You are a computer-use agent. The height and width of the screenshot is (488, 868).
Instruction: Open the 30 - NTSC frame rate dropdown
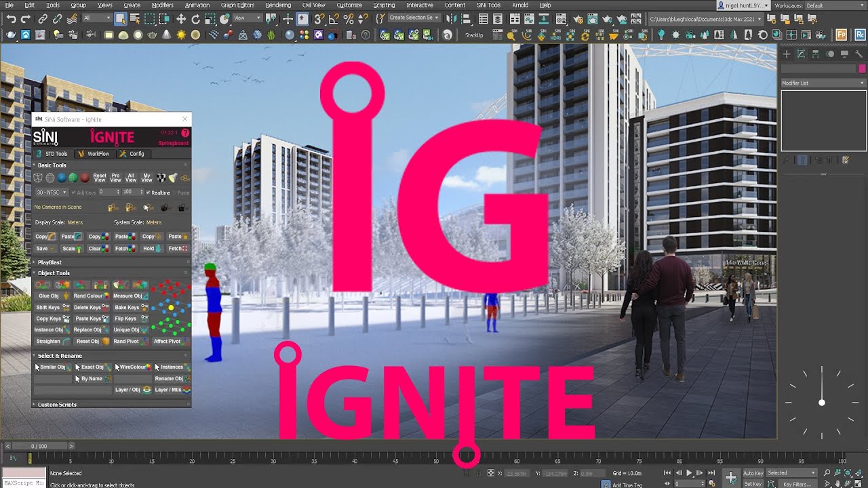tap(51, 192)
